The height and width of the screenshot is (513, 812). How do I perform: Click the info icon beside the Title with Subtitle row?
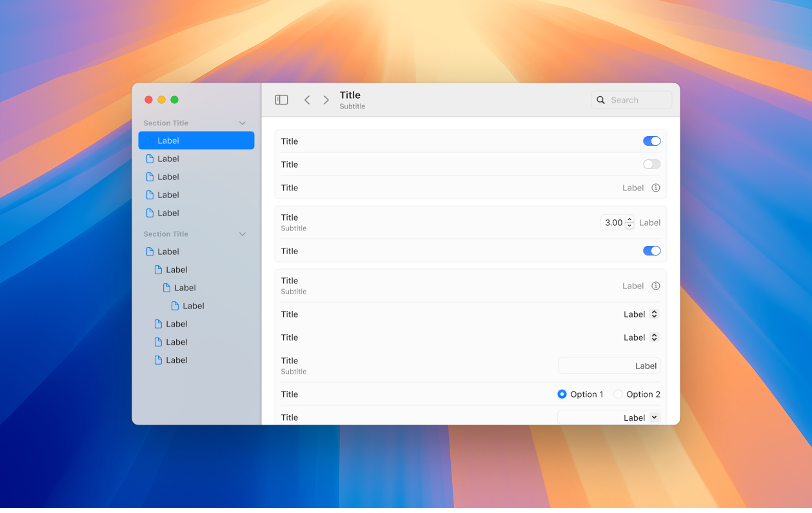[x=656, y=286]
